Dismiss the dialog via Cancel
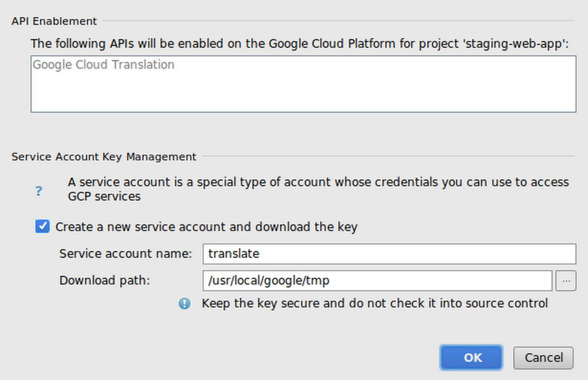The image size is (588, 380). click(543, 358)
